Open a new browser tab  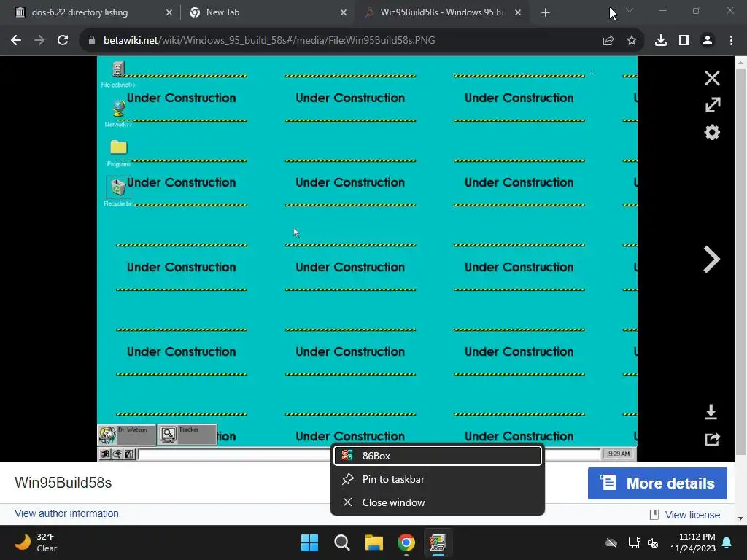[546, 13]
